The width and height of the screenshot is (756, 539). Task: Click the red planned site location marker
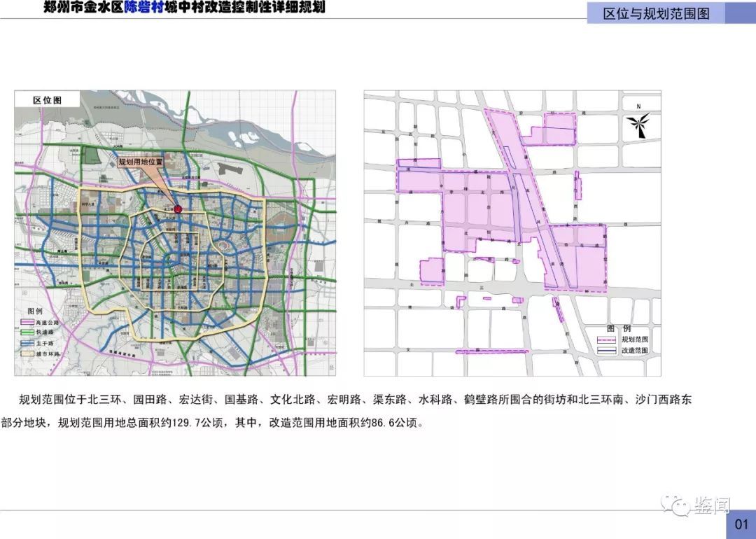tap(178, 209)
